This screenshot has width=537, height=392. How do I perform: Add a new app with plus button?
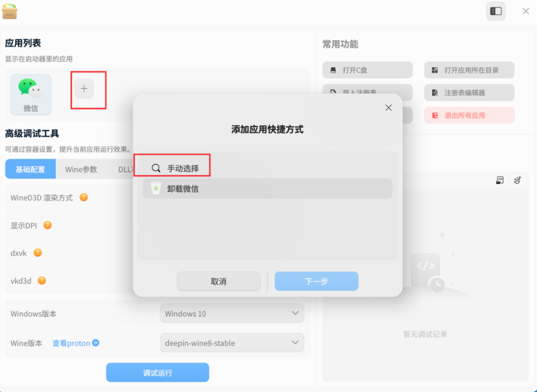84,89
